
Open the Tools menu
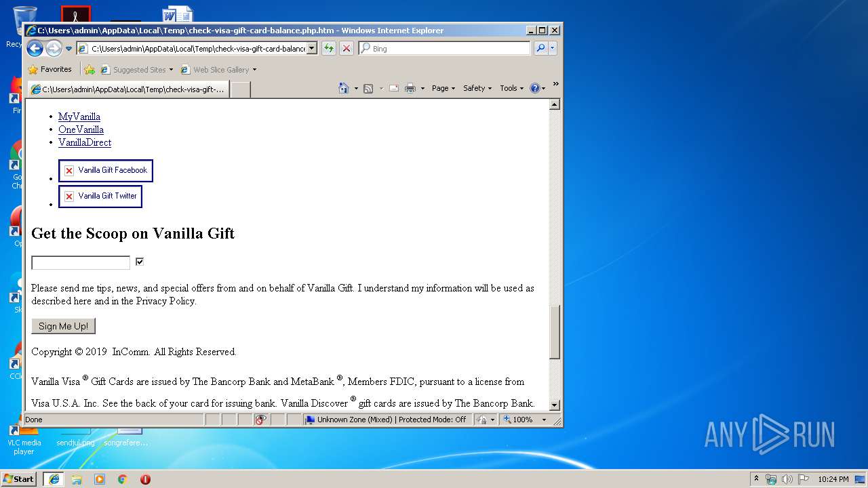(512, 88)
